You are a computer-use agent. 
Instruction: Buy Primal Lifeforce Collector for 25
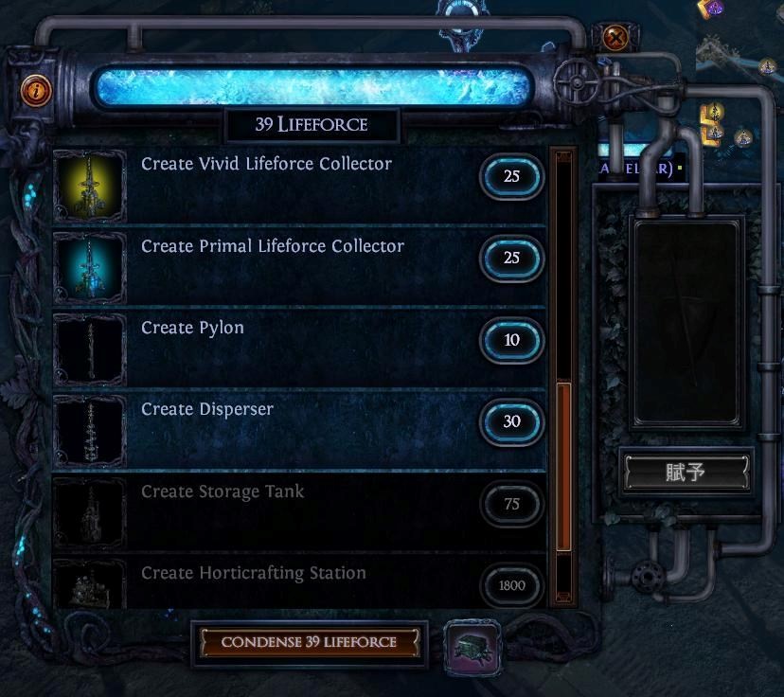coord(511,258)
